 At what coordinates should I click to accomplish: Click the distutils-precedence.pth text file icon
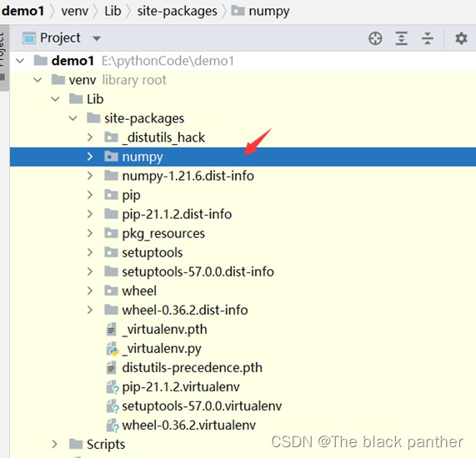point(112,367)
